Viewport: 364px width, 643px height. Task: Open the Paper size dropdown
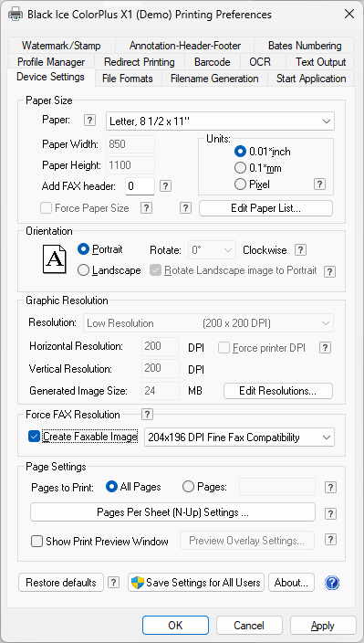220,121
